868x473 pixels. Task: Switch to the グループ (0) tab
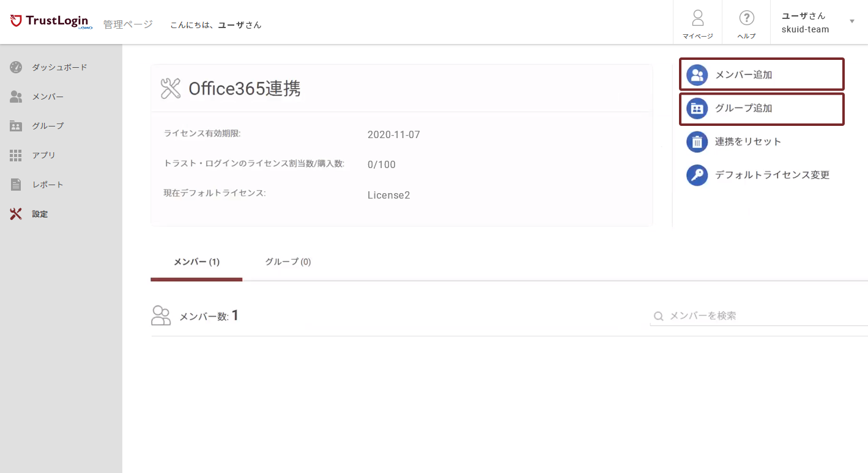pyautogui.click(x=287, y=262)
